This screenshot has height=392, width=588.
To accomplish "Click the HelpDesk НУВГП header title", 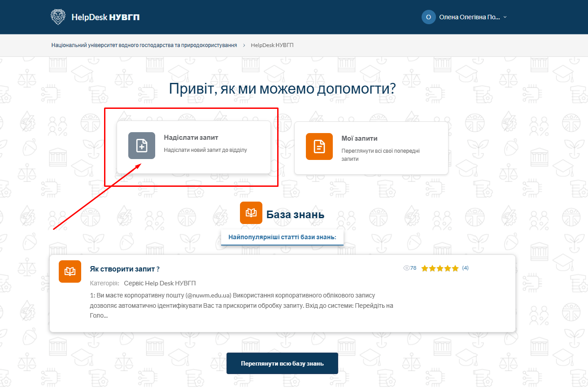I will click(x=105, y=17).
